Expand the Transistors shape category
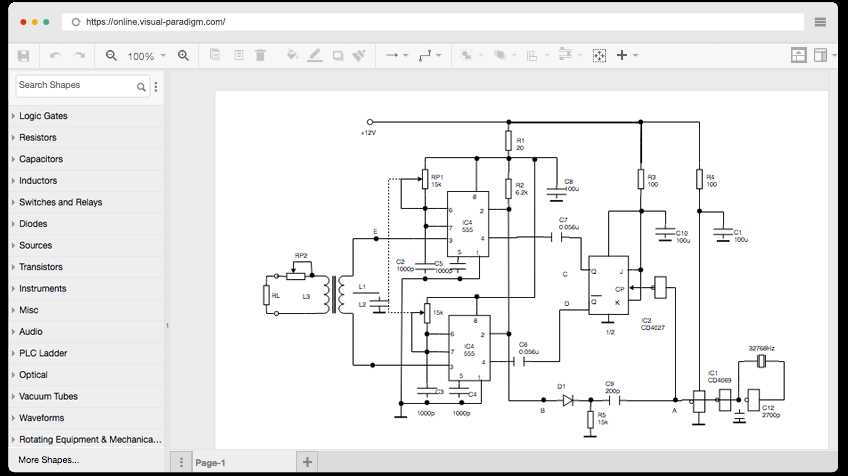This screenshot has width=848, height=476. click(40, 267)
